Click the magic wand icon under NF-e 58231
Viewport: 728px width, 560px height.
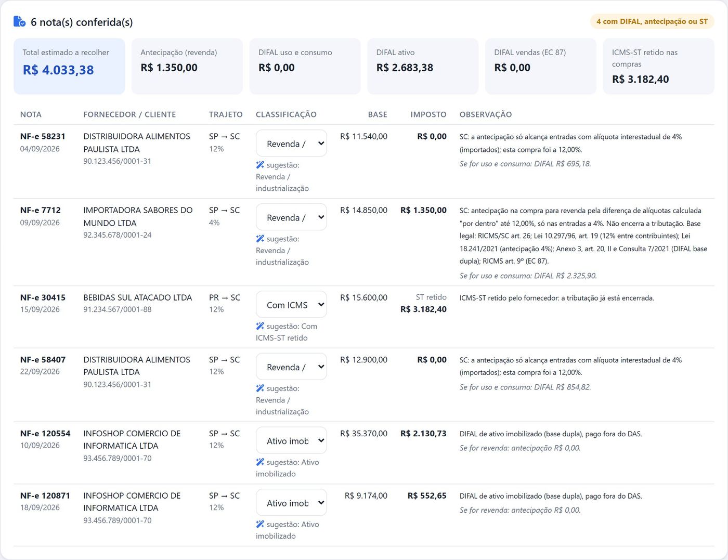coord(260,165)
